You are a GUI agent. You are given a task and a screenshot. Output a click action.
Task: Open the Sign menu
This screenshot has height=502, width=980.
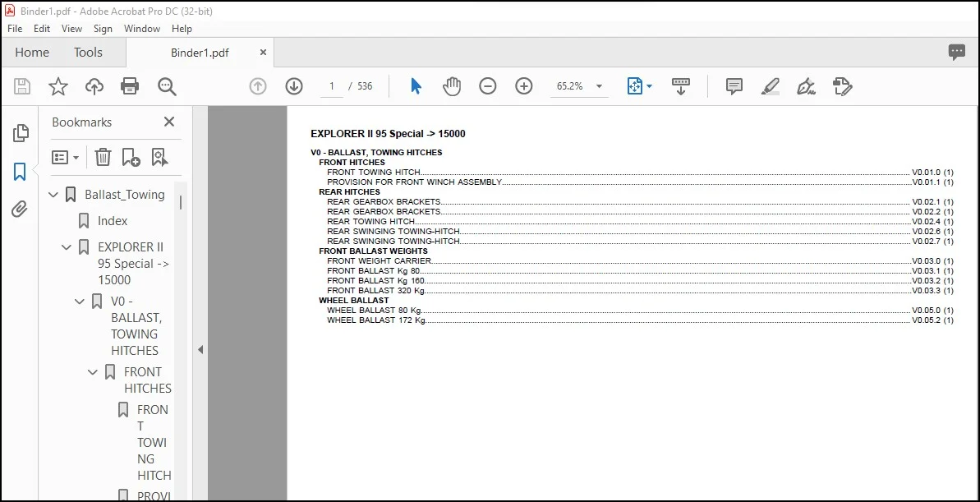[103, 29]
